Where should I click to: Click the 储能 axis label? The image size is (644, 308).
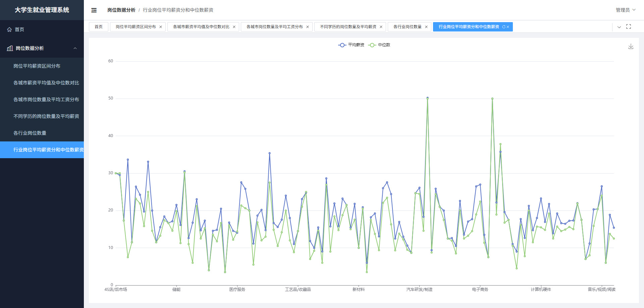[x=176, y=290]
